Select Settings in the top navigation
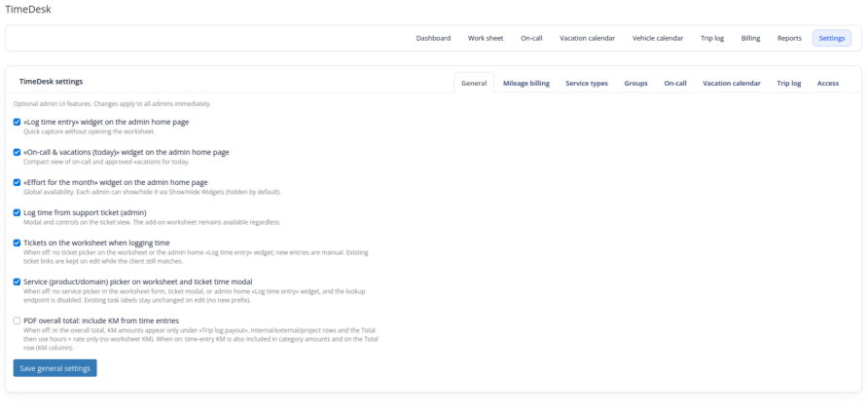 point(831,38)
